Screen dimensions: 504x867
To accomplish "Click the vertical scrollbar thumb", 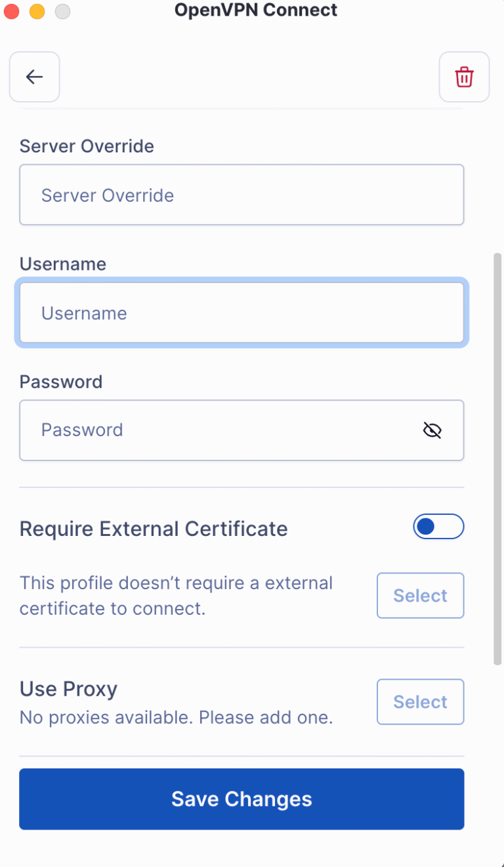I will (x=497, y=458).
